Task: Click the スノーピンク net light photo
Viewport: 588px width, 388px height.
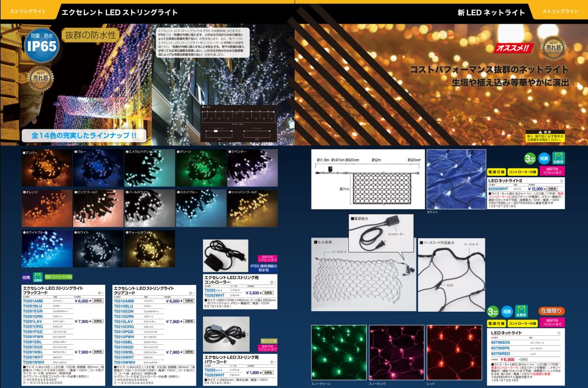Action: coord(397,353)
